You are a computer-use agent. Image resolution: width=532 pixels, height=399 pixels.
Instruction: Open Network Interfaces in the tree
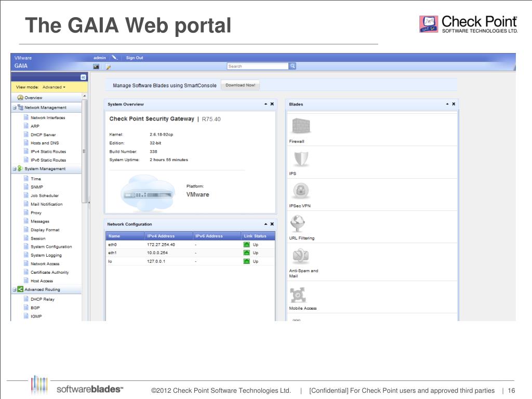(x=48, y=118)
